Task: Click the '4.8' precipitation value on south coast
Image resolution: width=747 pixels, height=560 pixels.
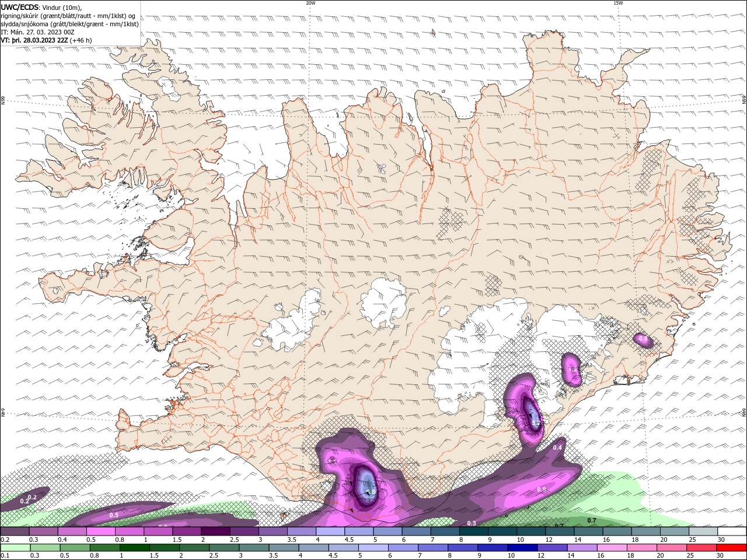Action: [x=371, y=492]
